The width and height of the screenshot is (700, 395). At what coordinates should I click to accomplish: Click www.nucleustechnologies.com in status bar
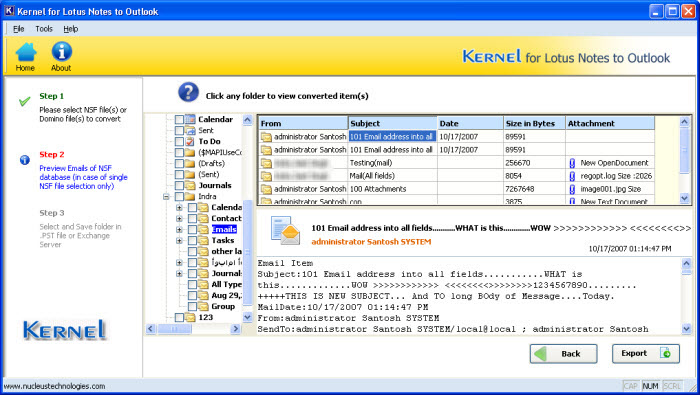point(54,386)
